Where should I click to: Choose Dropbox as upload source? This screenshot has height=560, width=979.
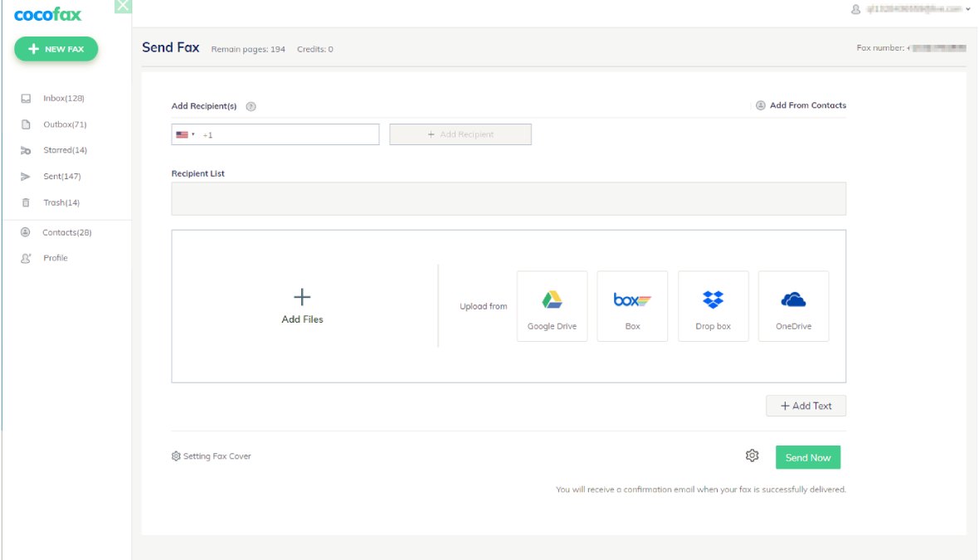(713, 306)
